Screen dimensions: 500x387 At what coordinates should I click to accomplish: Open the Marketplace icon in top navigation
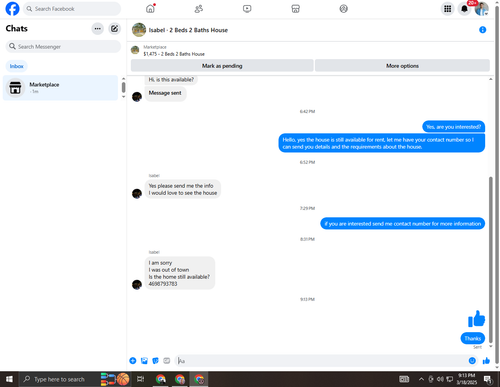(x=295, y=9)
